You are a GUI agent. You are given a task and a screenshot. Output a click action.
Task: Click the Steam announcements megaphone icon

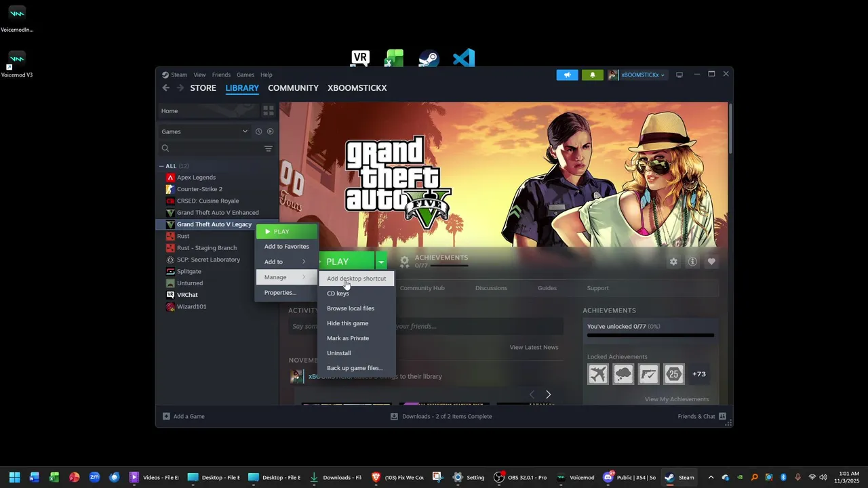567,75
